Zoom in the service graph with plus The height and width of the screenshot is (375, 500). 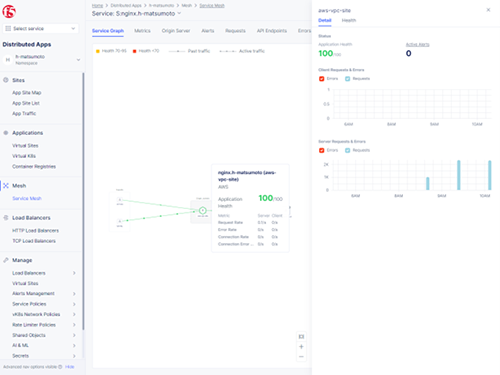coord(301,347)
